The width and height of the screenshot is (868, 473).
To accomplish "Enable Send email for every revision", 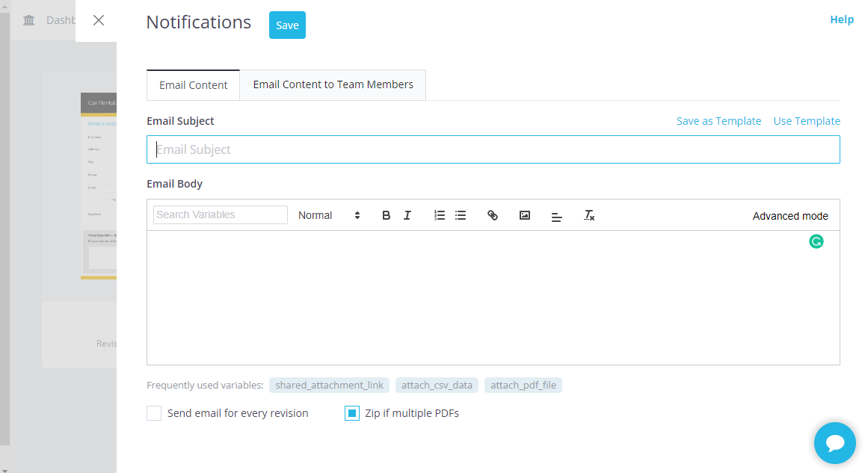I will pos(154,413).
